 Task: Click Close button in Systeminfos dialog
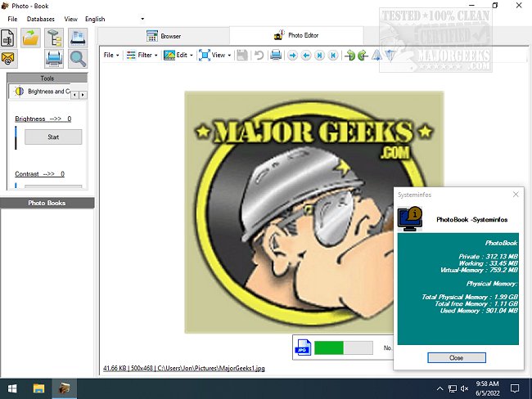[x=457, y=357]
